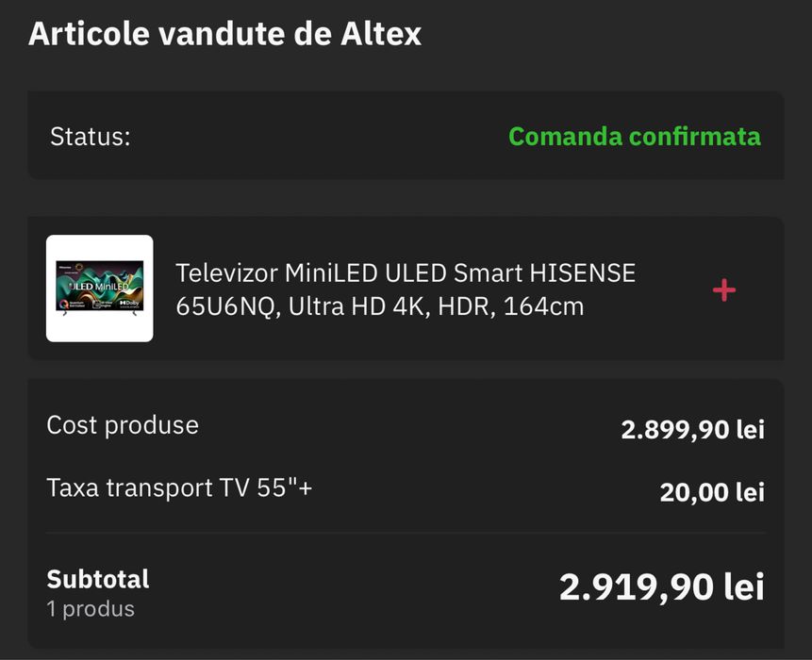812x660 pixels.
Task: Click the ULED MiniLED text on thumbnail
Action: (x=99, y=286)
